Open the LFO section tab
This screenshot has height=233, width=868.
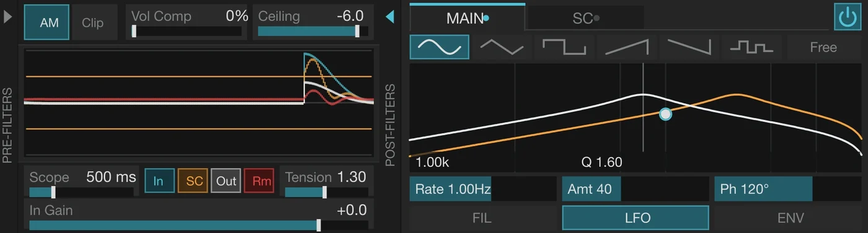pyautogui.click(x=635, y=218)
